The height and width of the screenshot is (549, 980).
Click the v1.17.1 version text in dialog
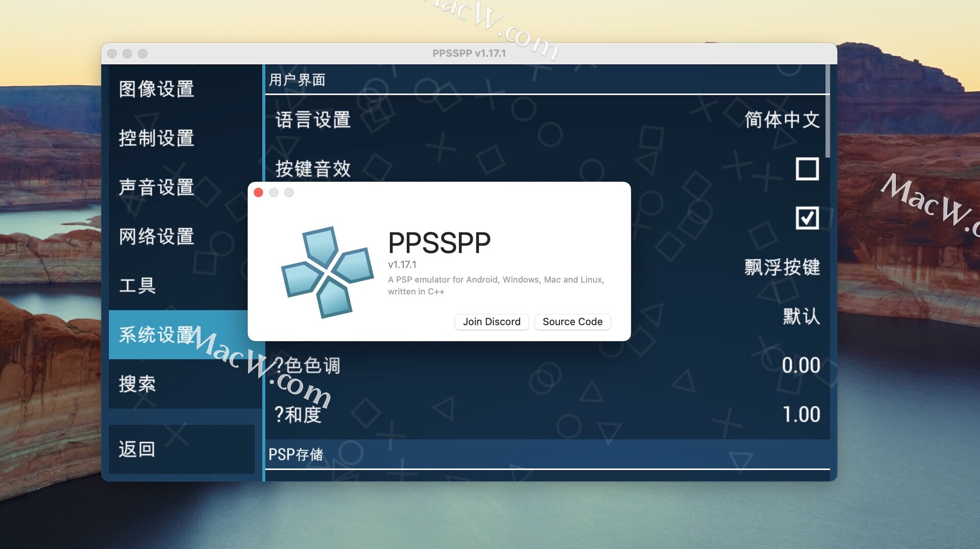[402, 265]
